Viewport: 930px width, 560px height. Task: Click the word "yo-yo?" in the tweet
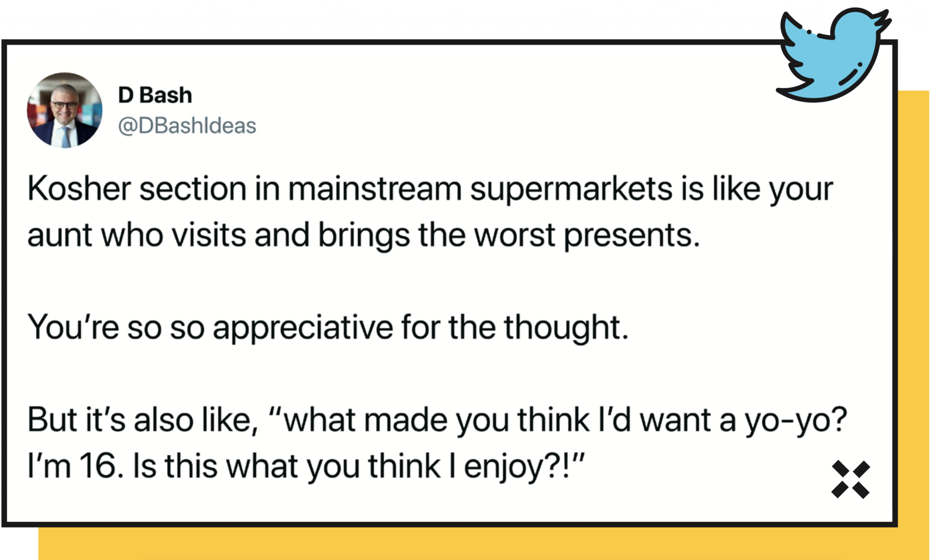(x=796, y=420)
